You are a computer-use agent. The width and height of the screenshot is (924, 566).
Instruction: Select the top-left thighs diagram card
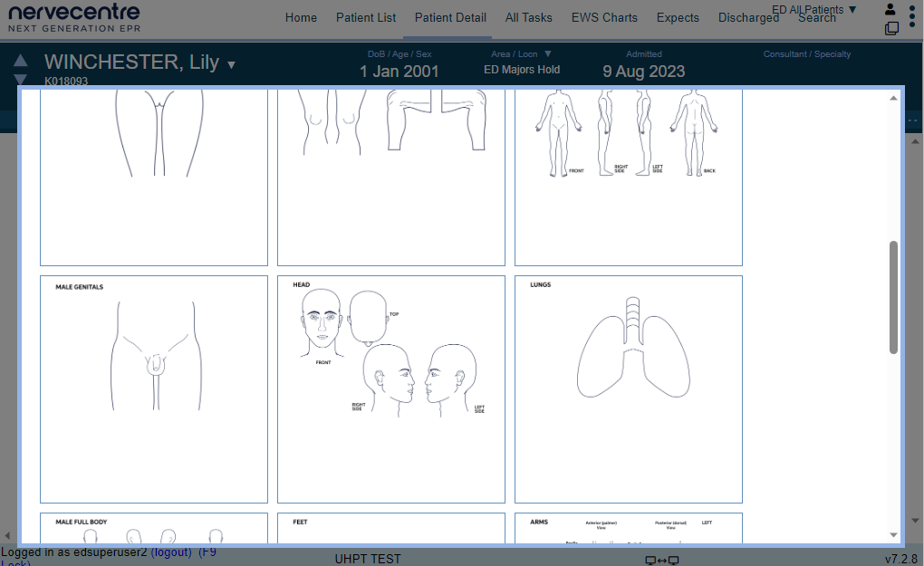click(x=154, y=177)
